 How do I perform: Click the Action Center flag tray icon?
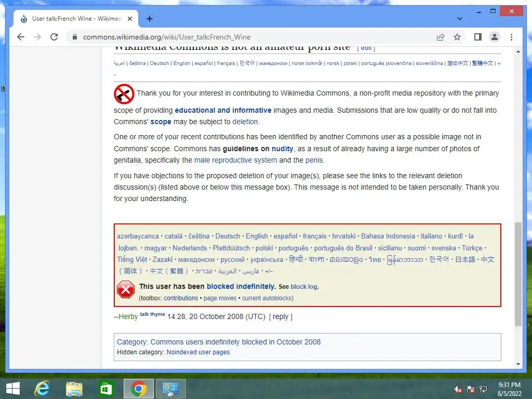point(471,389)
